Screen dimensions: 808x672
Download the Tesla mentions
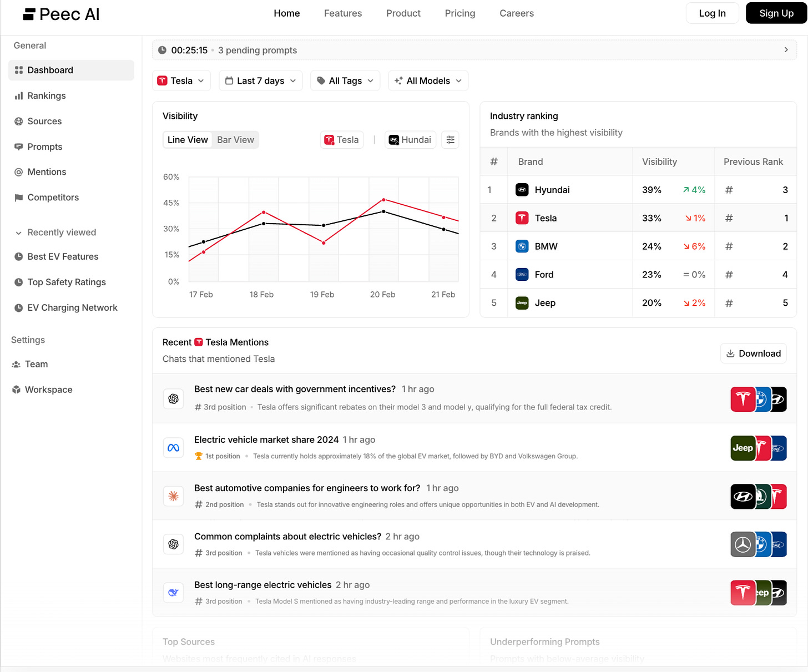[x=753, y=353]
